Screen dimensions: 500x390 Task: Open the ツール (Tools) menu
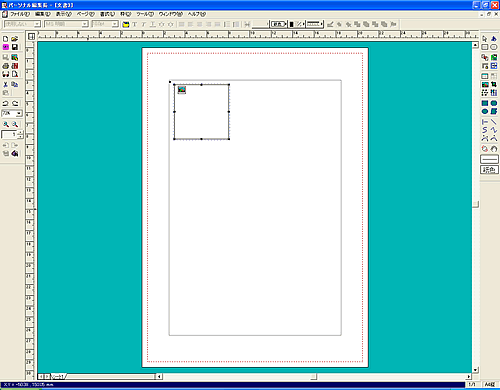pos(145,14)
